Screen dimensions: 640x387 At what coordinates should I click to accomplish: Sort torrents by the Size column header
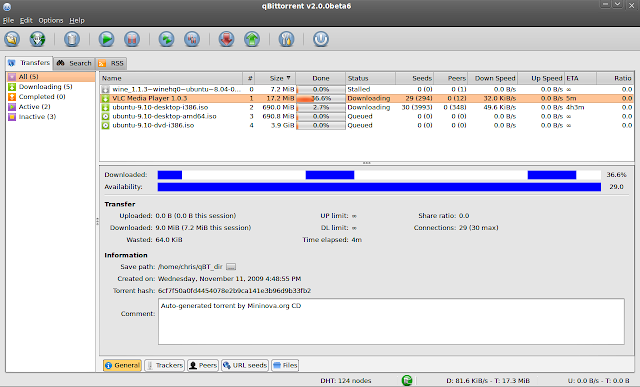(x=275, y=78)
